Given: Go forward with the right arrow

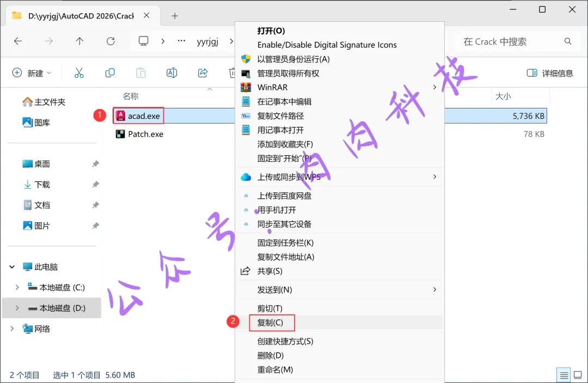Looking at the screenshot, I should tap(49, 41).
